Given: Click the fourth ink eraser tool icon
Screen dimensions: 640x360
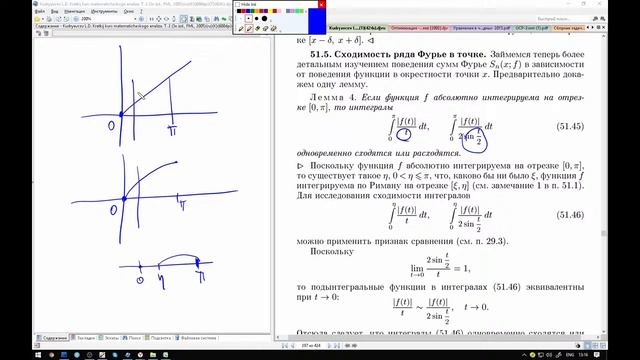Looking at the screenshot, I should coord(265,29).
